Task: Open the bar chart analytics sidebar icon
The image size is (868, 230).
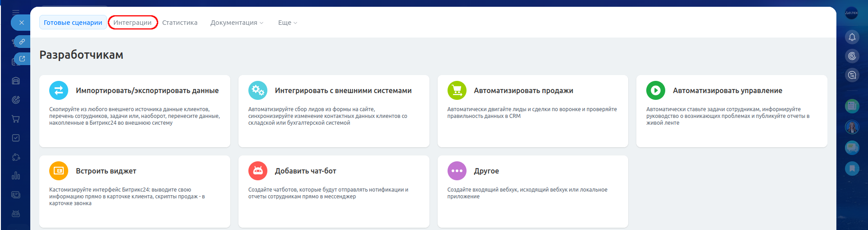Action: [x=16, y=176]
